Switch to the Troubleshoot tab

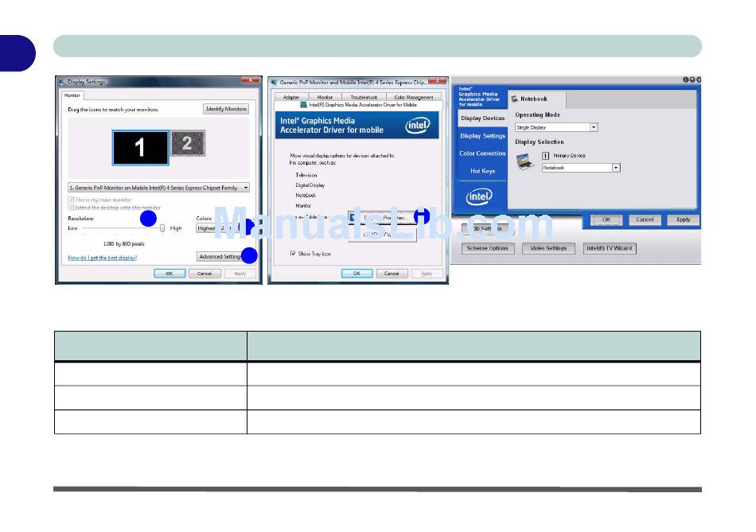tap(364, 97)
